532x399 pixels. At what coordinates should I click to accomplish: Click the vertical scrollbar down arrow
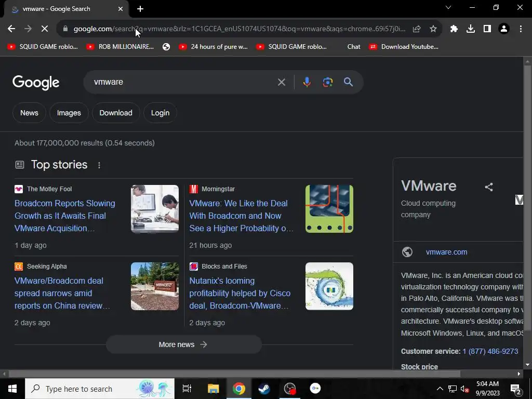[527, 365]
